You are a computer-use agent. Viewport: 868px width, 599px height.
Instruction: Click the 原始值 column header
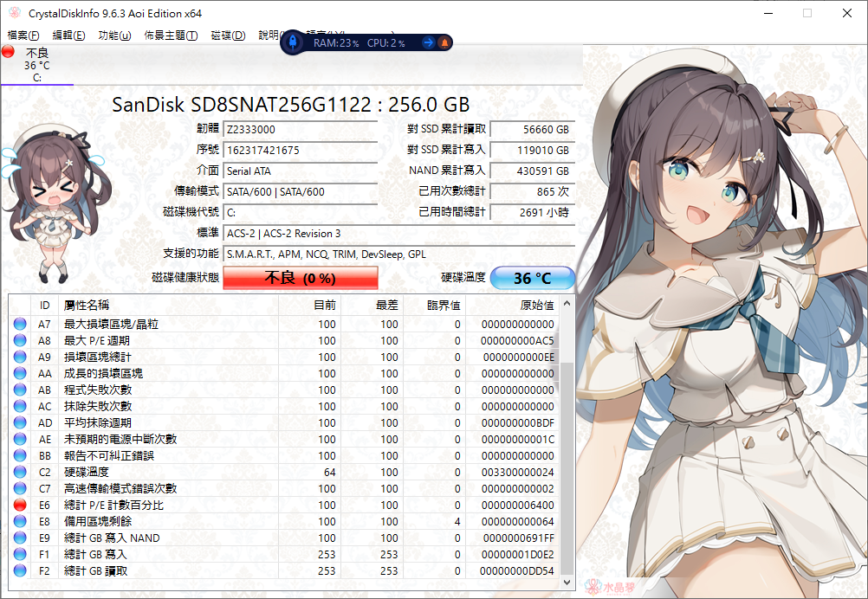513,306
